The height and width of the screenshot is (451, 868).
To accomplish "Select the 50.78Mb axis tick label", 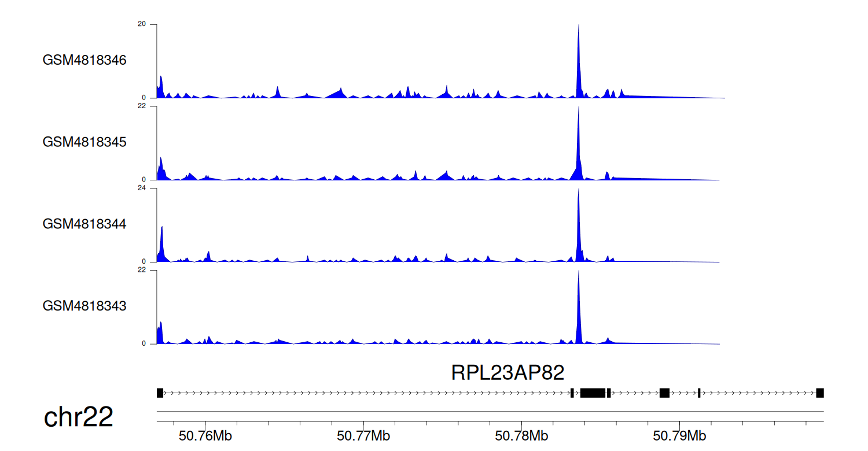I will (521, 435).
